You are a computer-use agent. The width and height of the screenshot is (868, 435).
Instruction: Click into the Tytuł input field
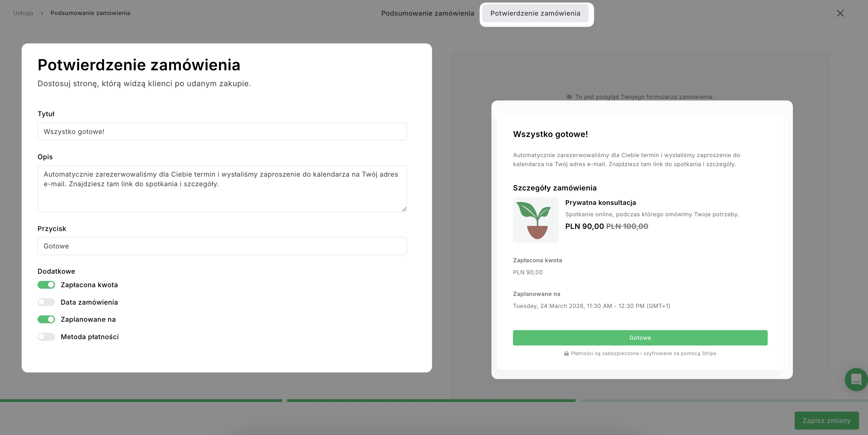point(222,132)
